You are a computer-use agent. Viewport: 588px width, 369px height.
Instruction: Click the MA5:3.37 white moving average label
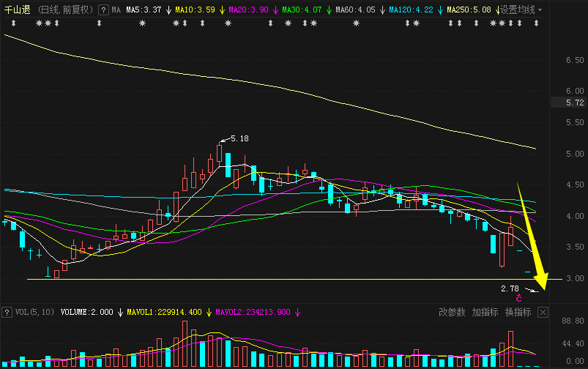(x=144, y=10)
